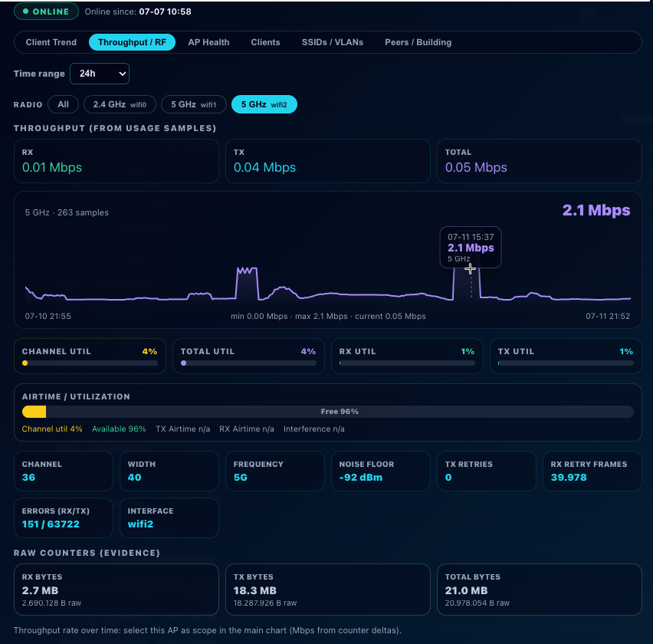653x644 pixels.
Task: Click the RX Retry Frames 39.978 card
Action: coord(592,472)
